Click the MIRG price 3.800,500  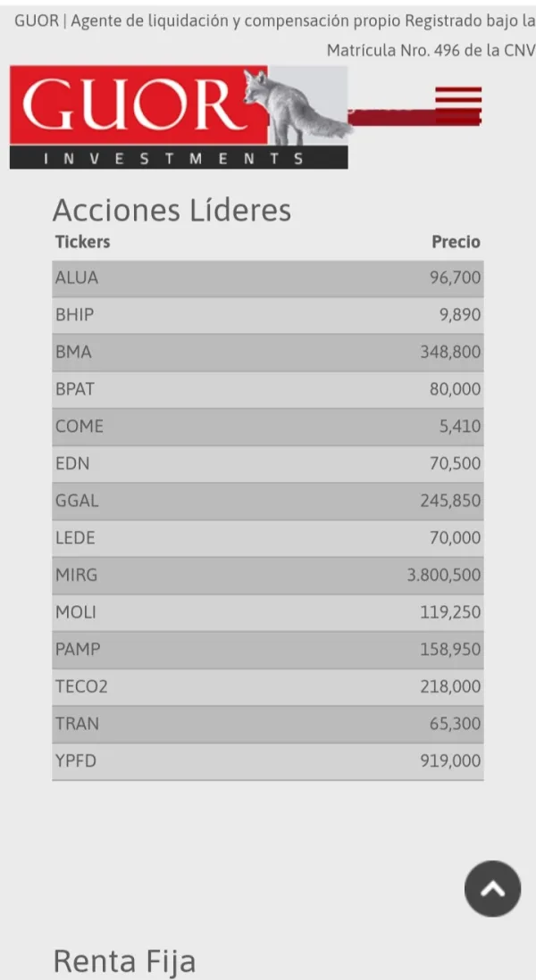coord(443,576)
